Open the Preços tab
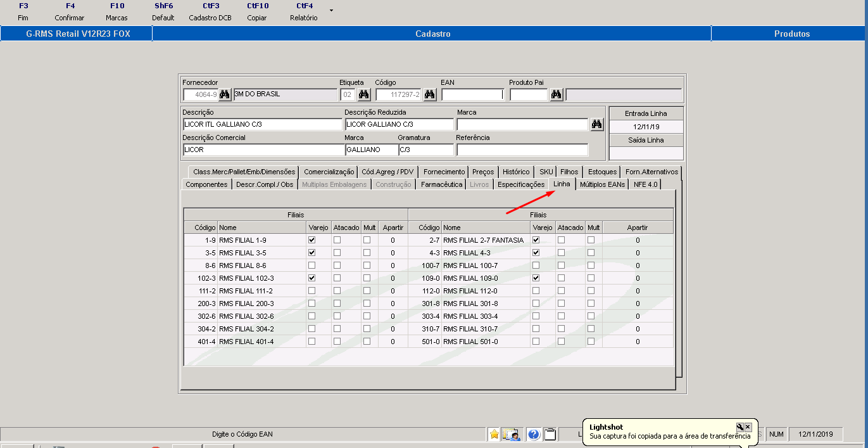Viewport: 868px width, 448px height. 483,172
